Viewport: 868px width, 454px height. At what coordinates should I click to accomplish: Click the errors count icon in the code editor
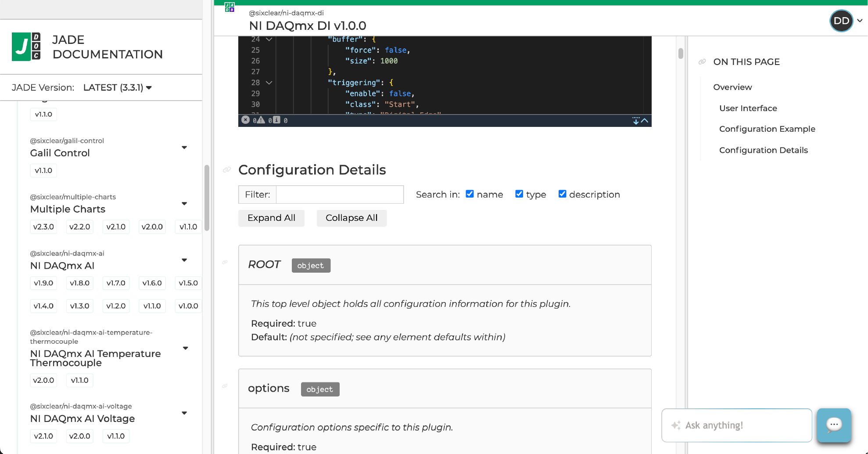pos(246,119)
